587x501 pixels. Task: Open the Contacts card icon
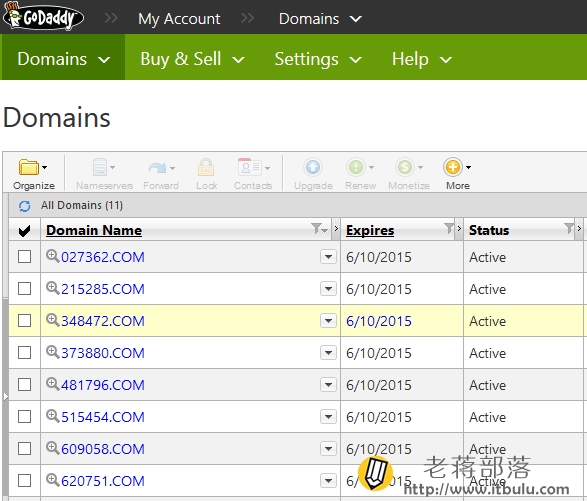[250, 167]
